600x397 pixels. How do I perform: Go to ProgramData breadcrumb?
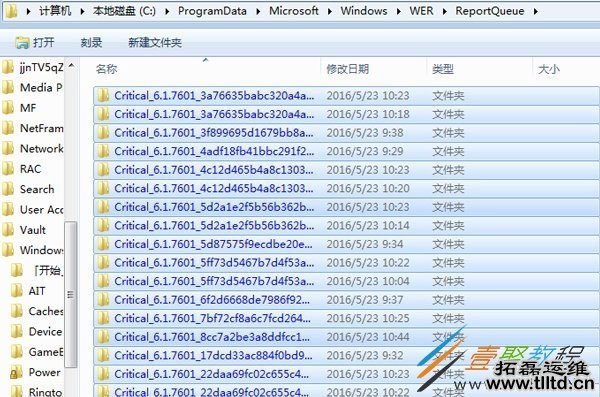coord(212,11)
